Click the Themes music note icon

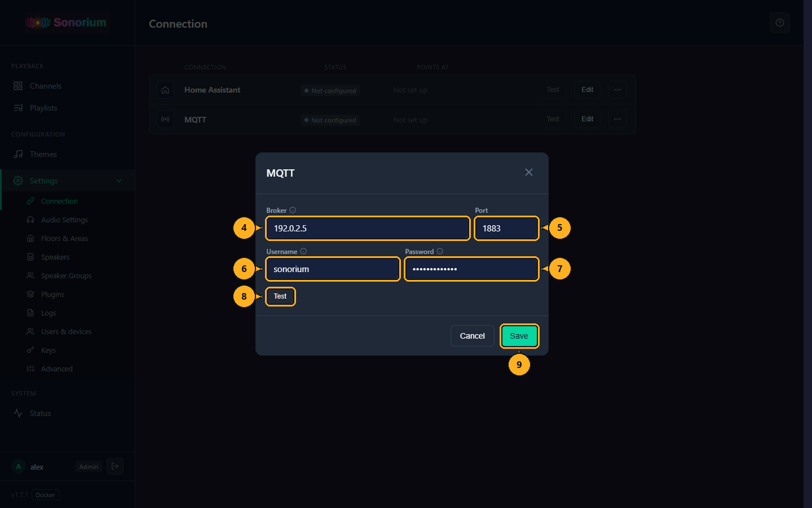[x=18, y=154]
